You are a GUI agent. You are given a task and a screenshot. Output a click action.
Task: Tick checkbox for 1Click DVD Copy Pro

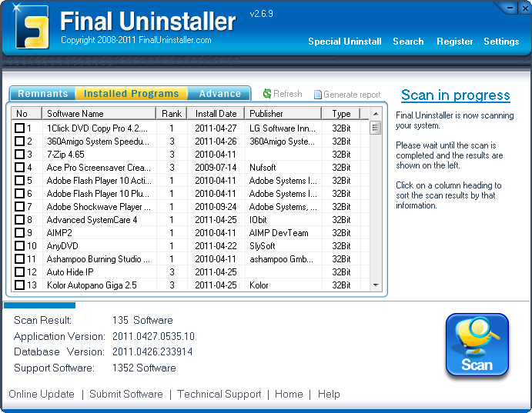click(x=20, y=128)
